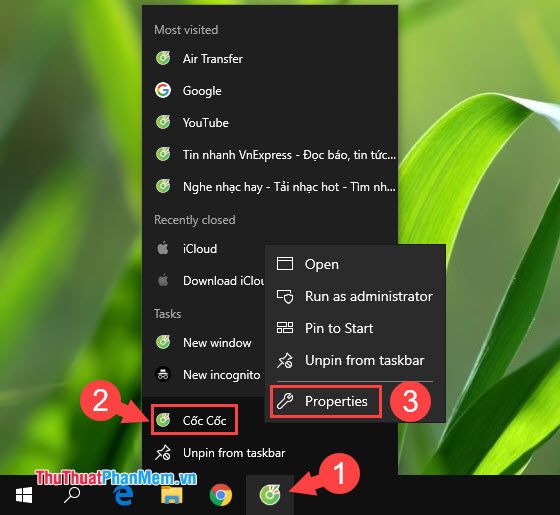
Task: Click the shield icon for Run as administrator
Action: click(285, 296)
